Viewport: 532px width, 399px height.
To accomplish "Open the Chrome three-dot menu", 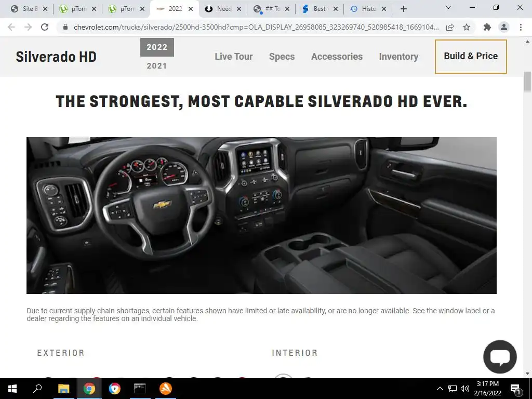I will tap(521, 27).
